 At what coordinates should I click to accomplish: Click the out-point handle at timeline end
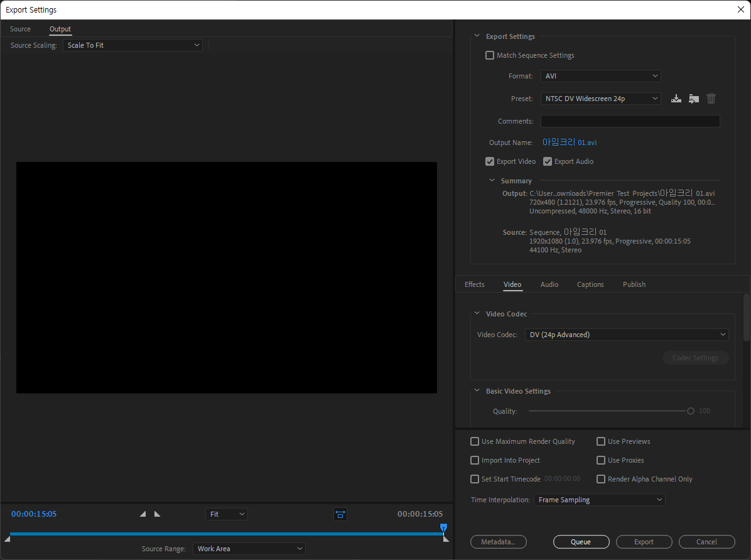pos(446,539)
